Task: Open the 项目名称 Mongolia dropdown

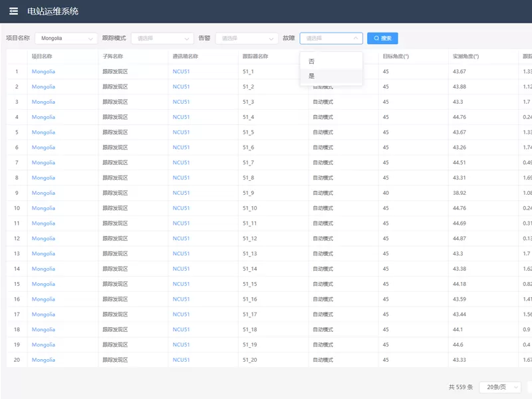Action: (x=65, y=39)
